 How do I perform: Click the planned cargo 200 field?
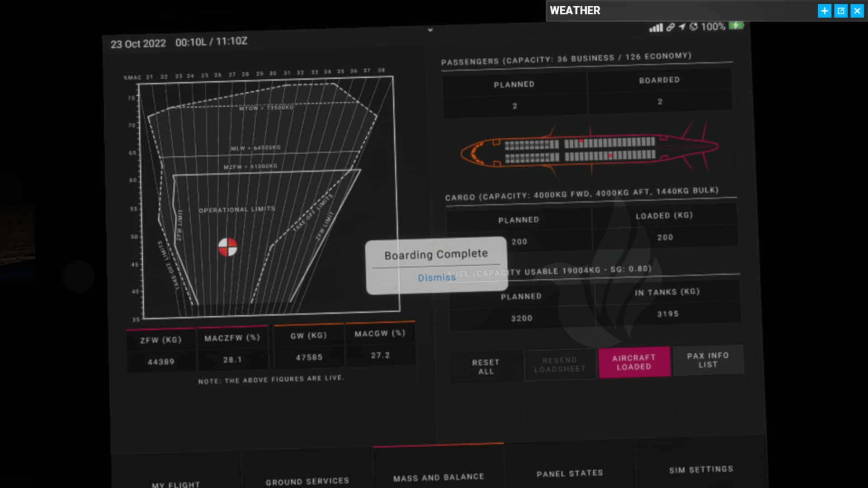click(x=519, y=242)
